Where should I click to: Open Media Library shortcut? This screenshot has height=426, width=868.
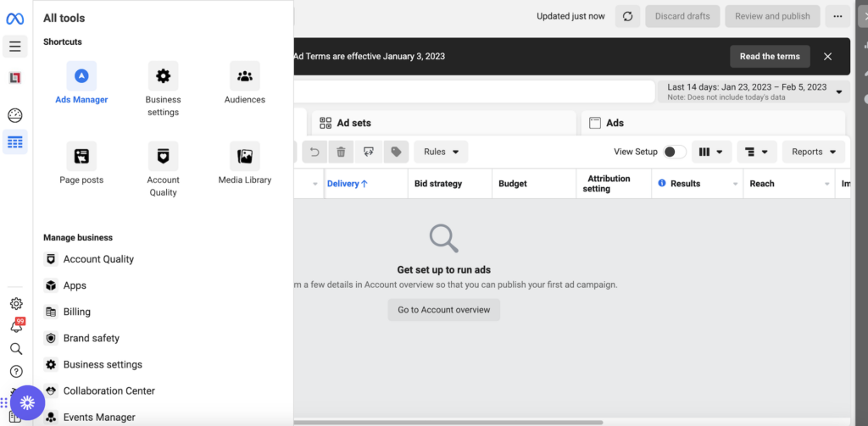[x=245, y=163]
